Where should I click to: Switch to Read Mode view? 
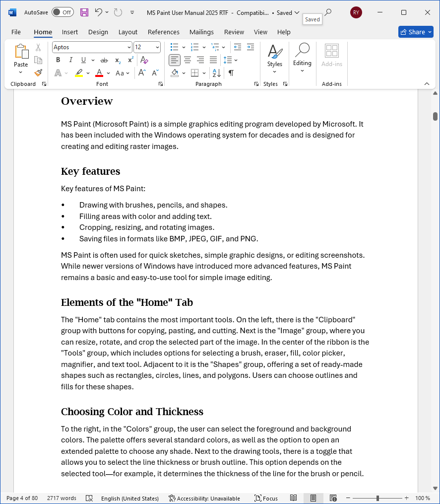(294, 498)
